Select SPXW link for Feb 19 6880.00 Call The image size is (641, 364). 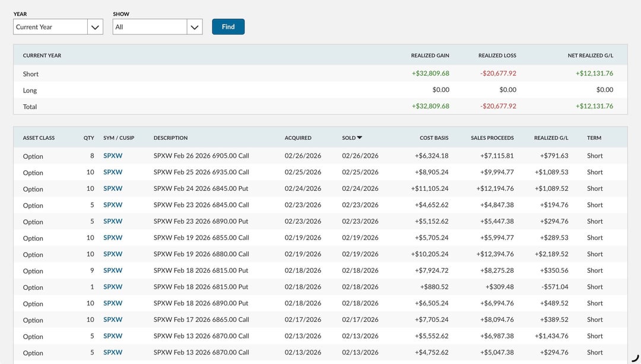[113, 254]
